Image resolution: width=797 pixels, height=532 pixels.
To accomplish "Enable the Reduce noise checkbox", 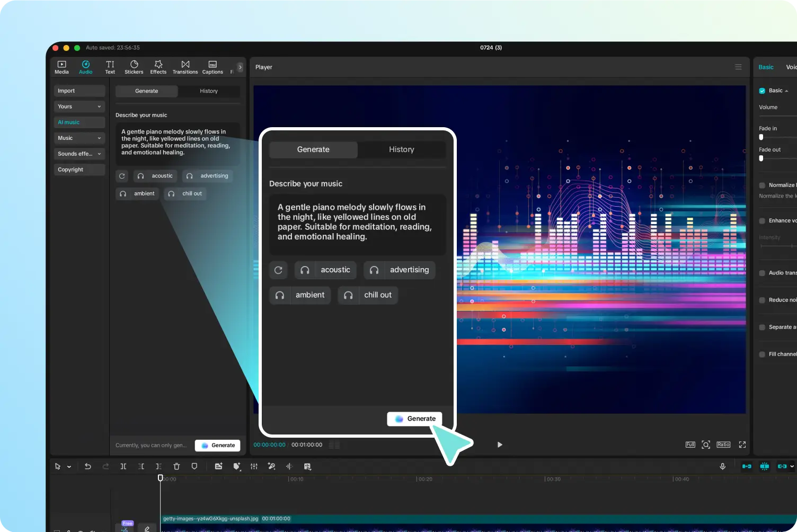I will 762,300.
